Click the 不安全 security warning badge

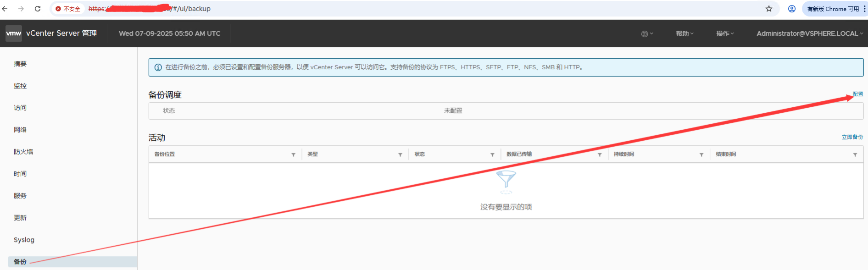coord(68,9)
